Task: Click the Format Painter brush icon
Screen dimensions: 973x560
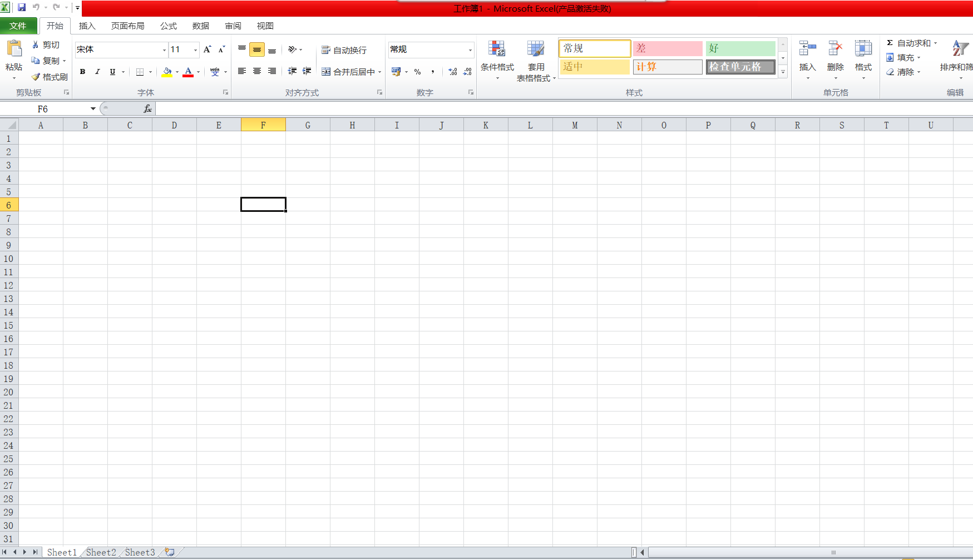Action: tap(36, 77)
